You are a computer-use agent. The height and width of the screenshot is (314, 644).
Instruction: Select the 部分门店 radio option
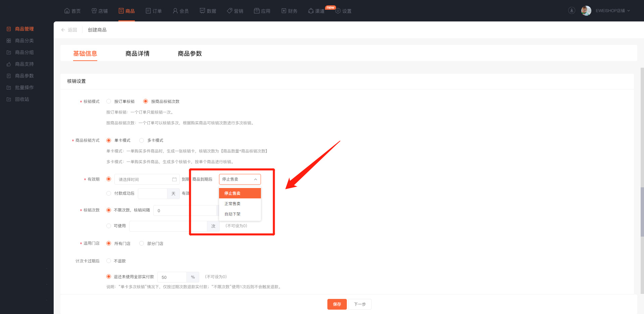[142, 243]
